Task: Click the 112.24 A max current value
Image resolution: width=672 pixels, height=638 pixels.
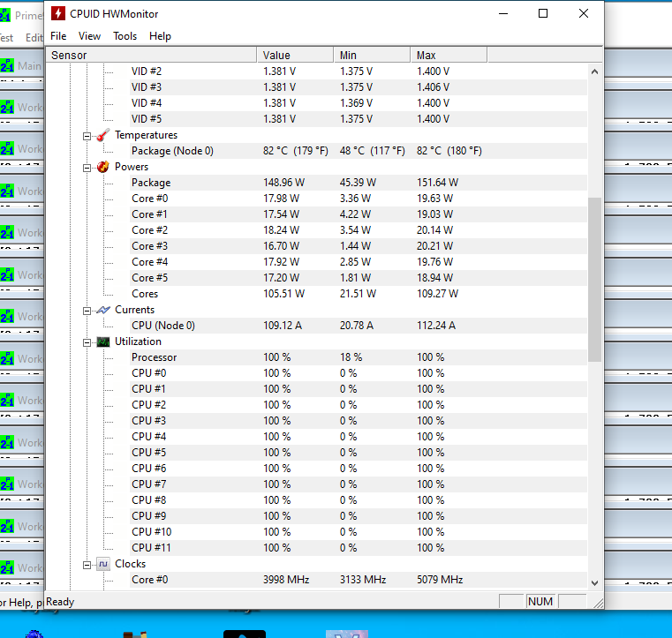Action: point(436,326)
